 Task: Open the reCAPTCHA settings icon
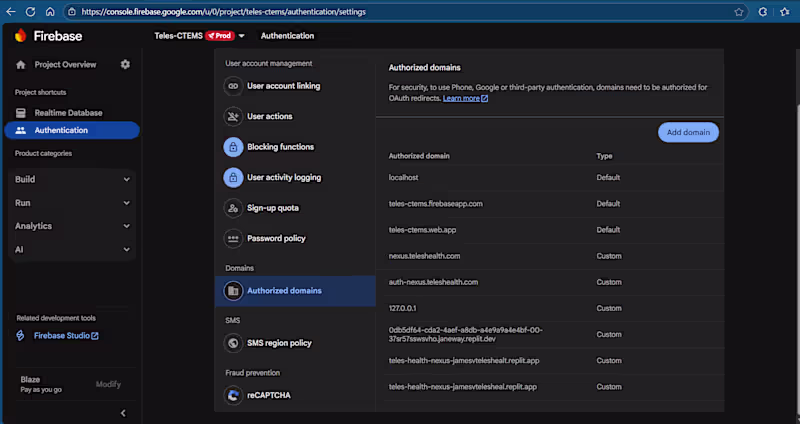click(233, 395)
